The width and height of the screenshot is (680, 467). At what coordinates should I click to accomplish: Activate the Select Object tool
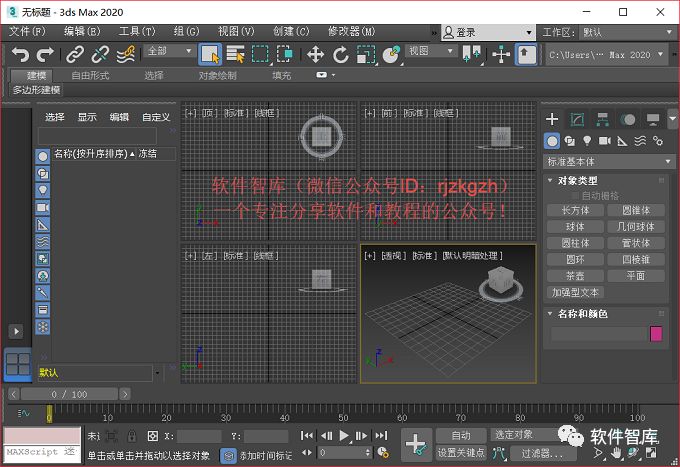(x=210, y=55)
